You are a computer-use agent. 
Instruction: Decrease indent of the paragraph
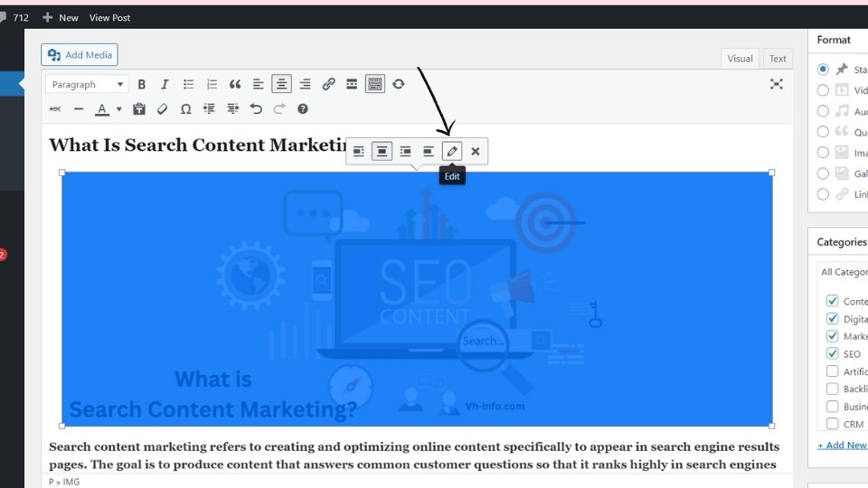pos(209,109)
